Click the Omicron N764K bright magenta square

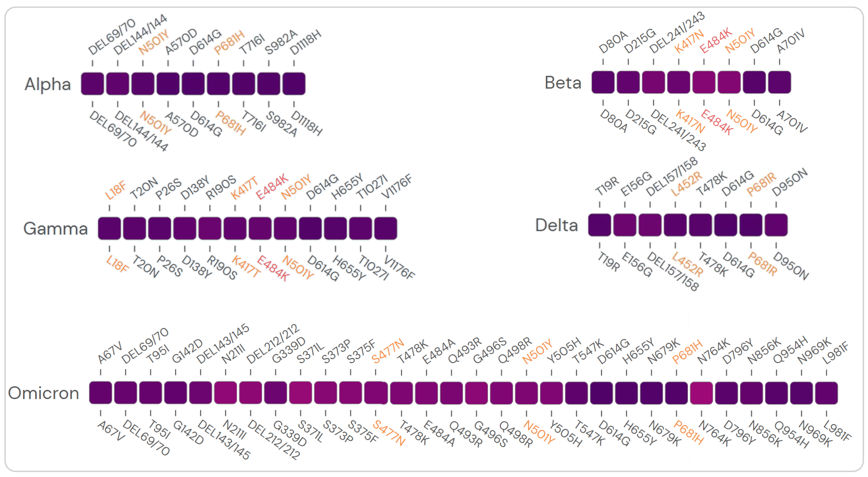(x=701, y=393)
